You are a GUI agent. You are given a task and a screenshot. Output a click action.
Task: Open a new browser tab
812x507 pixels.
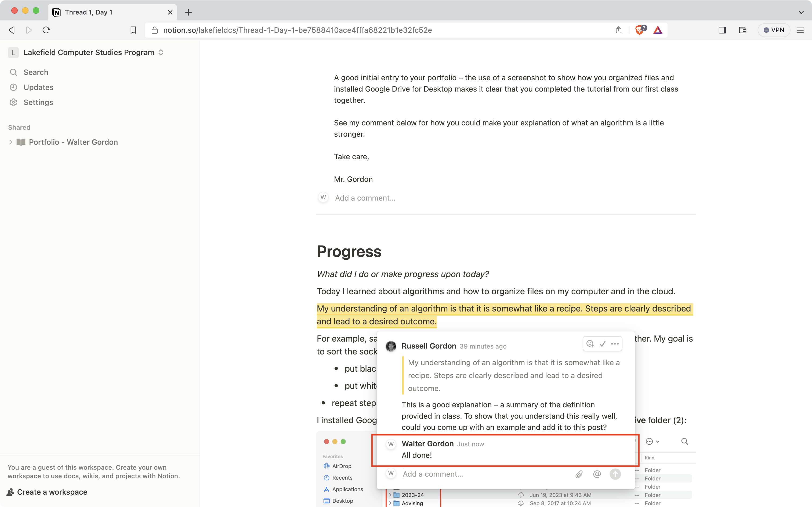(x=189, y=12)
